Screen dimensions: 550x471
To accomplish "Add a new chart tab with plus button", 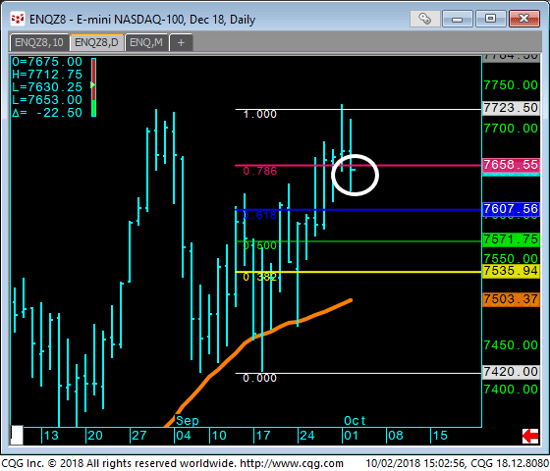I will point(181,42).
